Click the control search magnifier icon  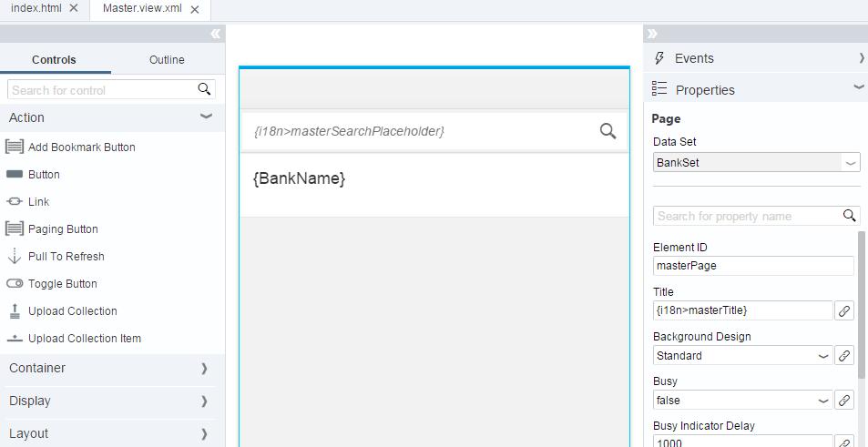coord(204,89)
